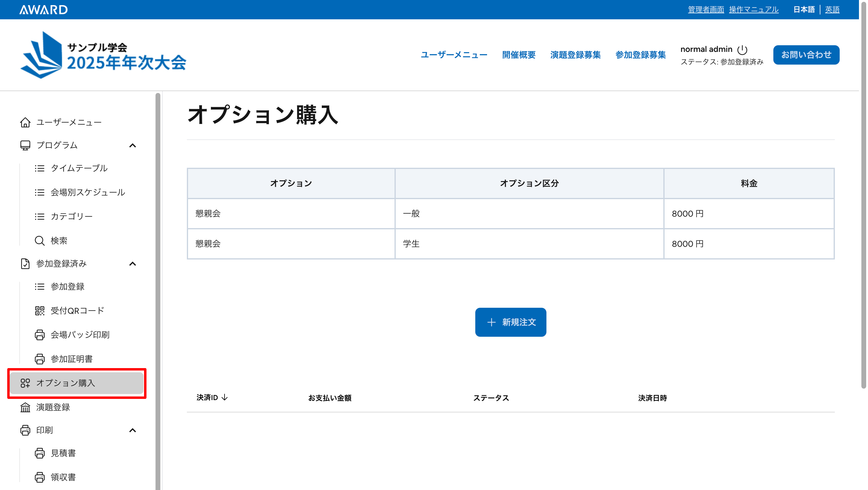The height and width of the screenshot is (490, 868).
Task: Click the bank icon beside 演題登録
Action: click(25, 407)
